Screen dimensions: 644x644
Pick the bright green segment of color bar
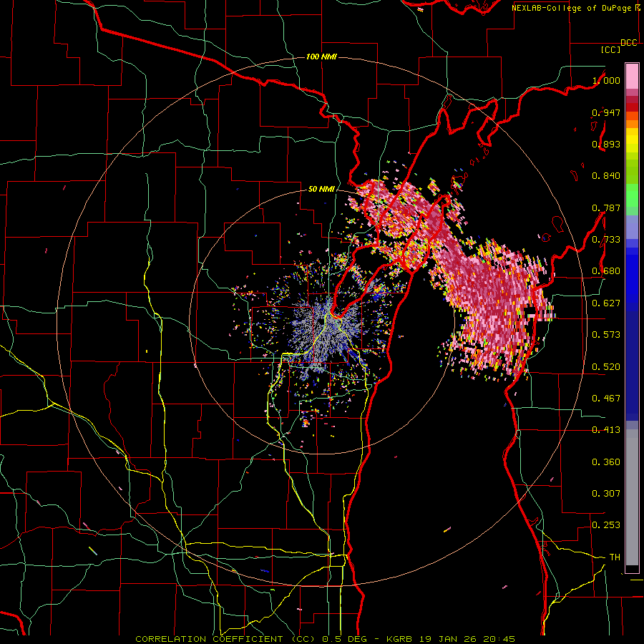point(632,195)
